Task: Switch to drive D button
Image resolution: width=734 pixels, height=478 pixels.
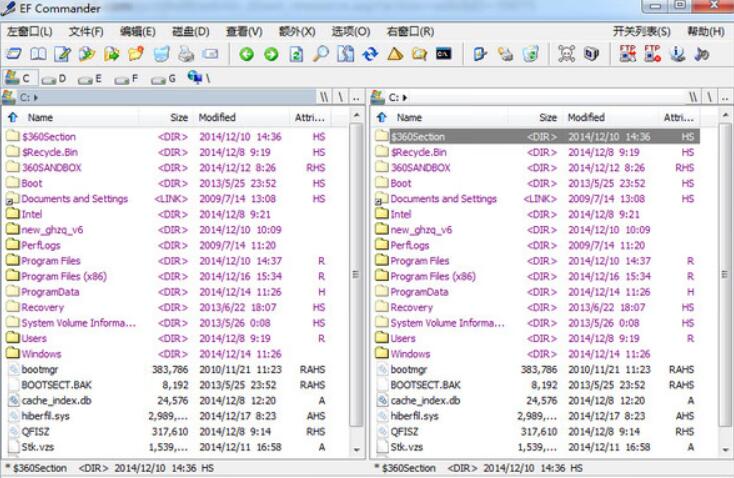Action: pos(53,79)
